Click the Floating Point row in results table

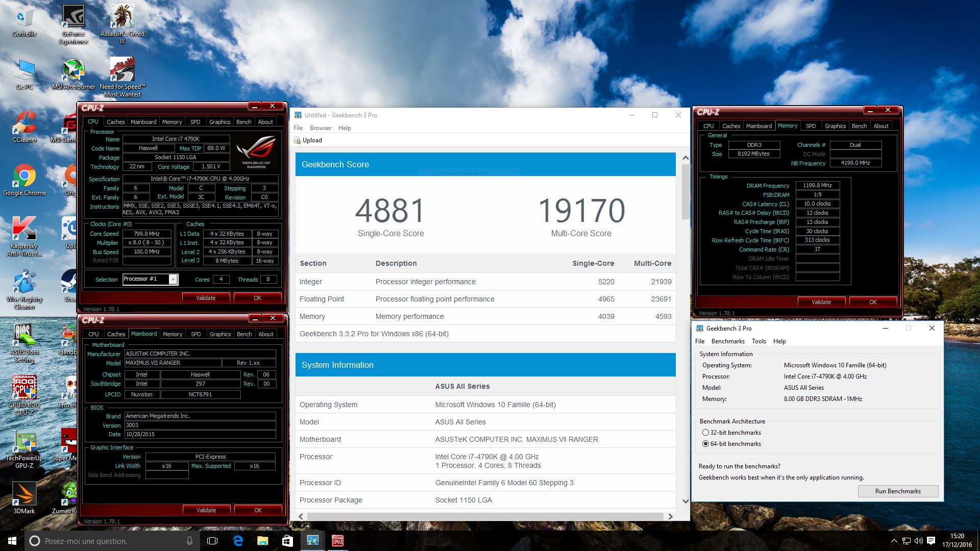485,299
